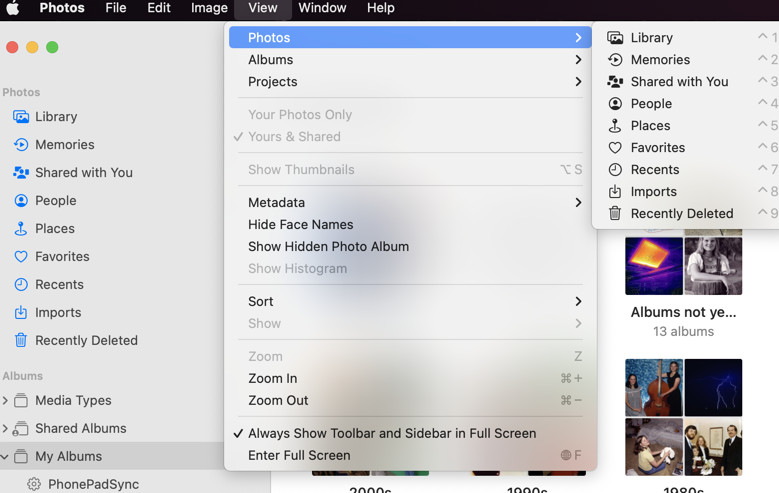Click the Media Types folder icon

21,400
